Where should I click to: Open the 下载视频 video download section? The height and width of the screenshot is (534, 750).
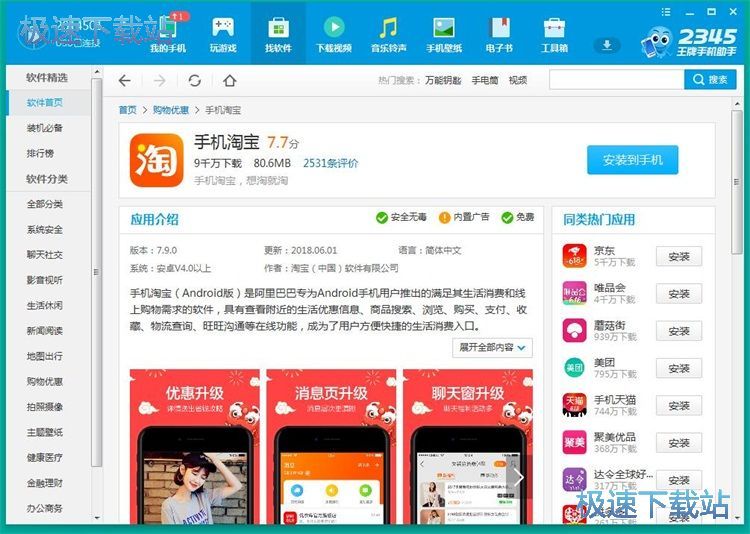pyautogui.click(x=334, y=34)
